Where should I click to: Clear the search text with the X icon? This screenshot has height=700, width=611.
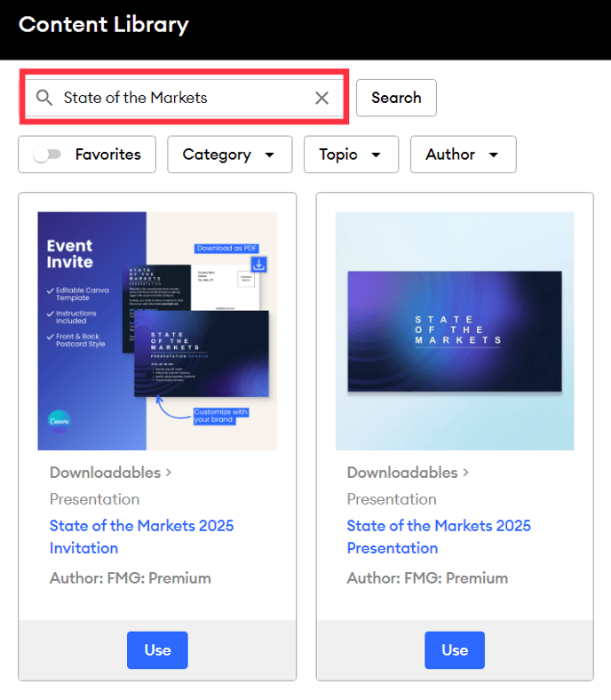(x=321, y=98)
